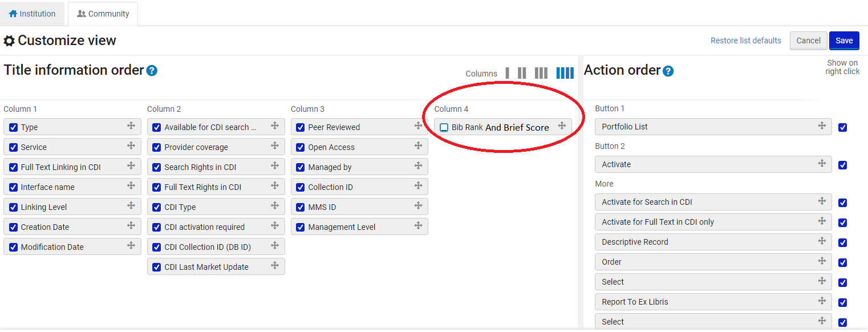Open help icon next to Action order
The height and width of the screenshot is (332, 868).
[668, 71]
